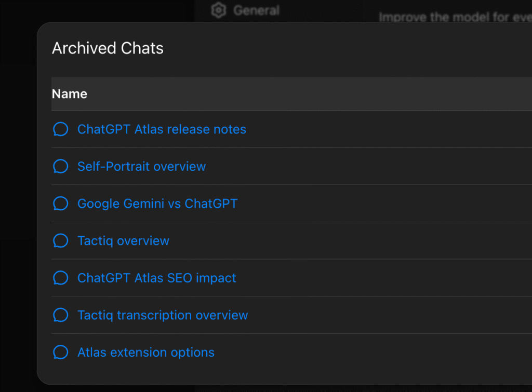Dismiss the dialog by clicking the dark backdrop
Screen dimensions: 532x392
18,208
